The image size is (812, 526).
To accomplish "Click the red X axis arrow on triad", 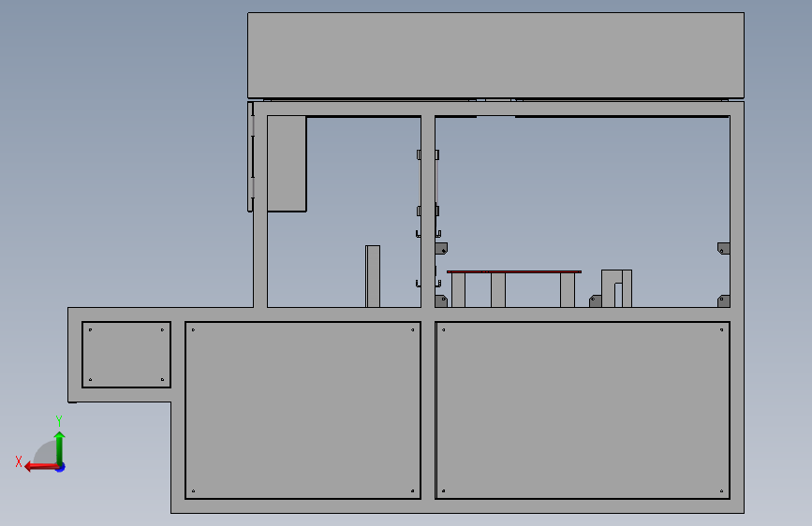I will [40, 467].
